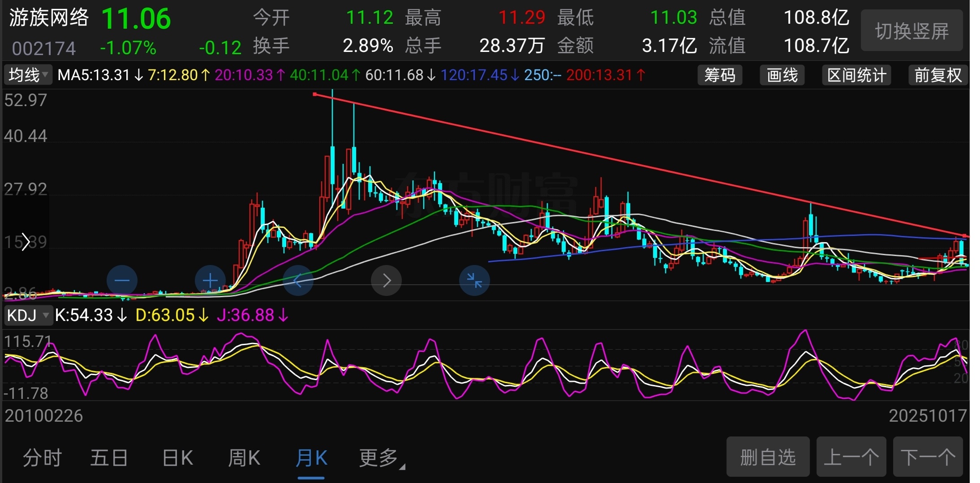Image resolution: width=980 pixels, height=483 pixels.
Task: Click the stock code 002174
Action: 44,48
